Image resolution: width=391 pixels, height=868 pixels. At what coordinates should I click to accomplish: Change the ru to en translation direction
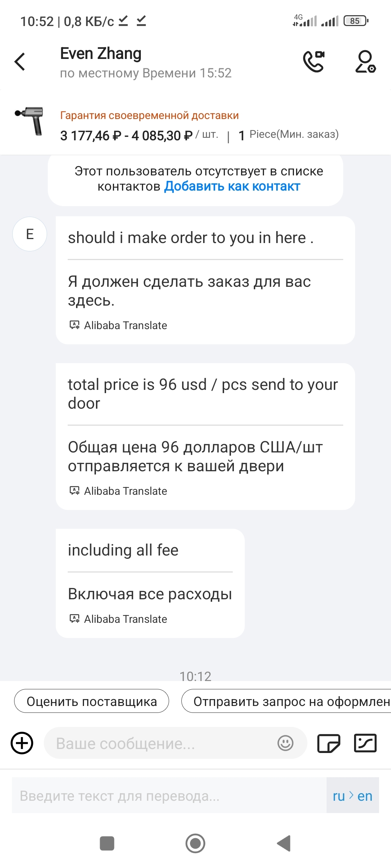pyautogui.click(x=352, y=796)
